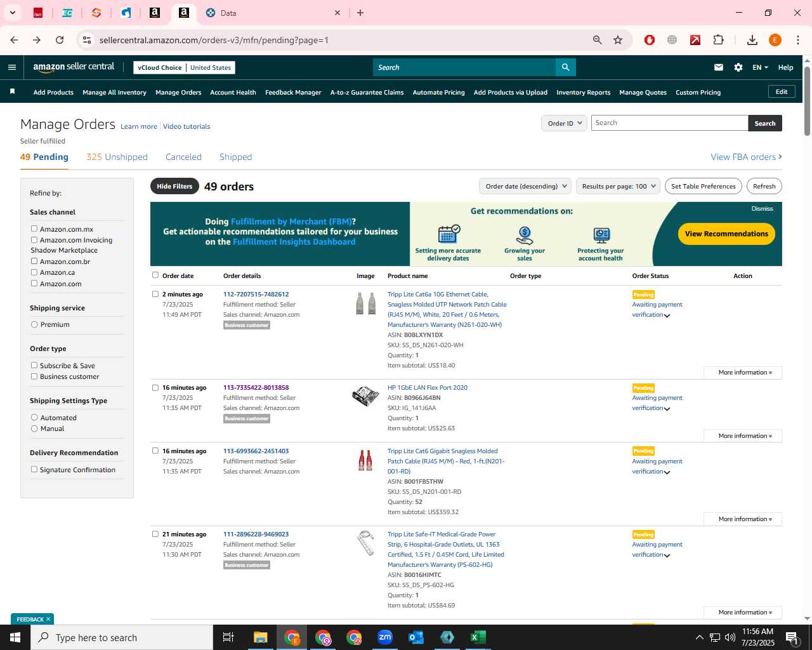Image resolution: width=812 pixels, height=650 pixels.
Task: Click the search magnifier button
Action: point(565,67)
